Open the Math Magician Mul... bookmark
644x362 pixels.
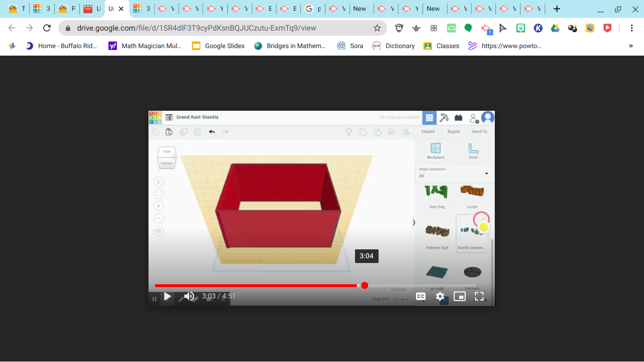(x=145, y=46)
